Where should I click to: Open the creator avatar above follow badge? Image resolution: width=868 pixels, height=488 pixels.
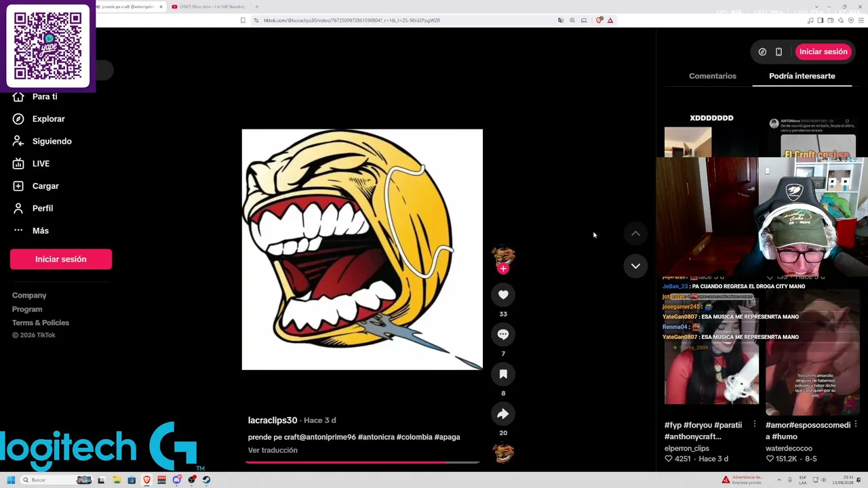click(x=503, y=256)
